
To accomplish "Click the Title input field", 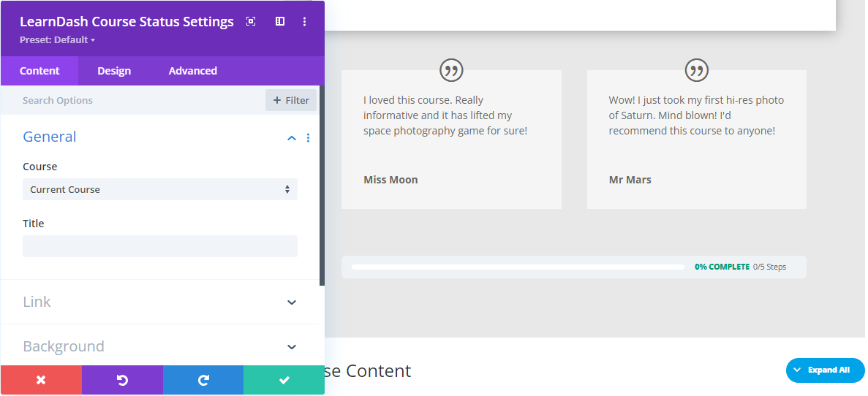I will tap(160, 246).
